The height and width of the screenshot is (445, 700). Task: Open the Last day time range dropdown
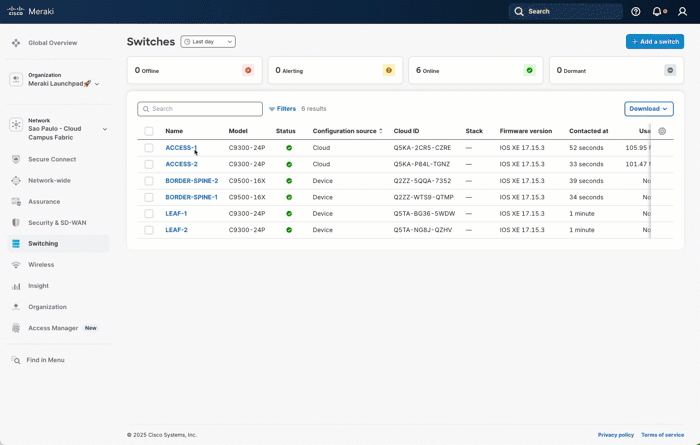point(208,42)
